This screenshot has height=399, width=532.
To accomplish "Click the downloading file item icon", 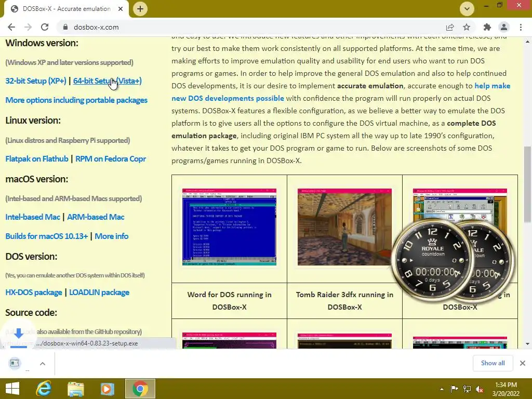I will click(15, 363).
